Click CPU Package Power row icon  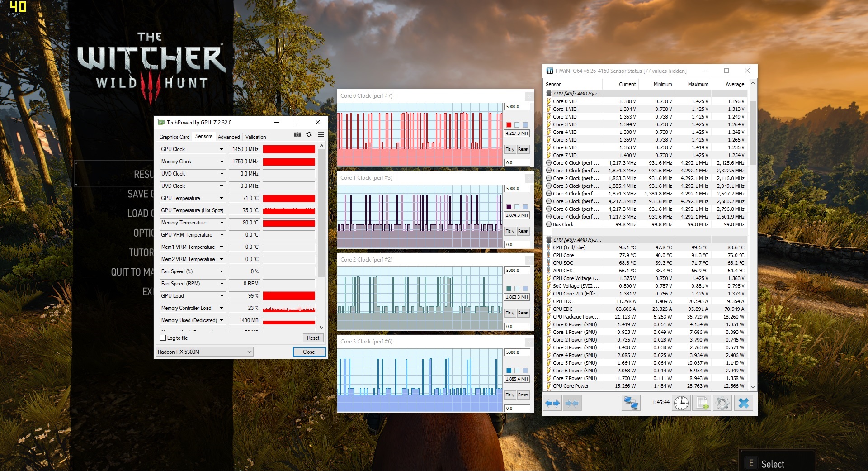549,317
